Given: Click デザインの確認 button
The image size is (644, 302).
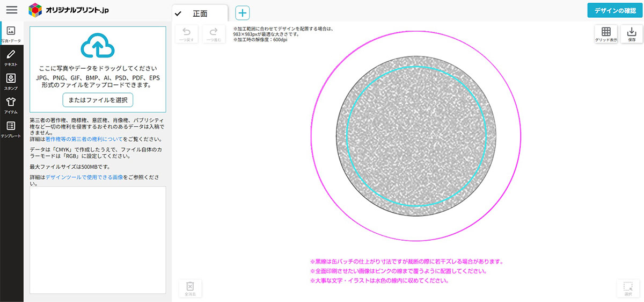Looking at the screenshot, I should pos(615,10).
